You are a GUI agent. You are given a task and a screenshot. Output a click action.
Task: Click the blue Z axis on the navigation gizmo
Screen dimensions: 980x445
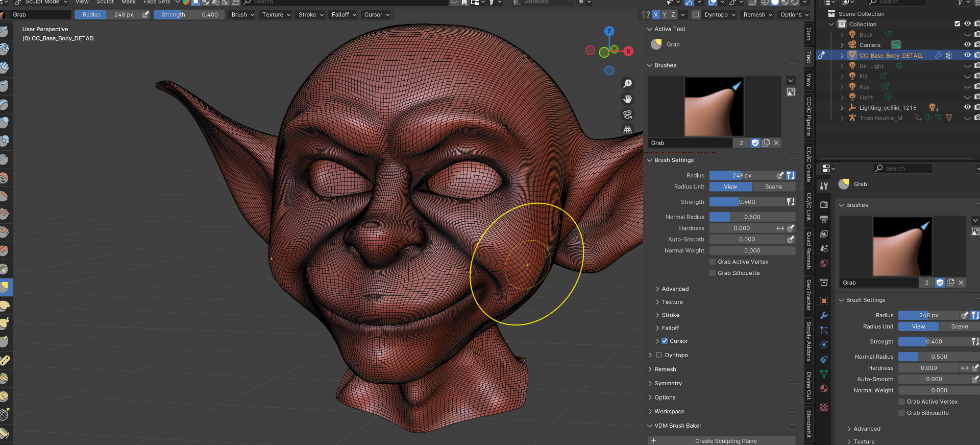coord(609,31)
